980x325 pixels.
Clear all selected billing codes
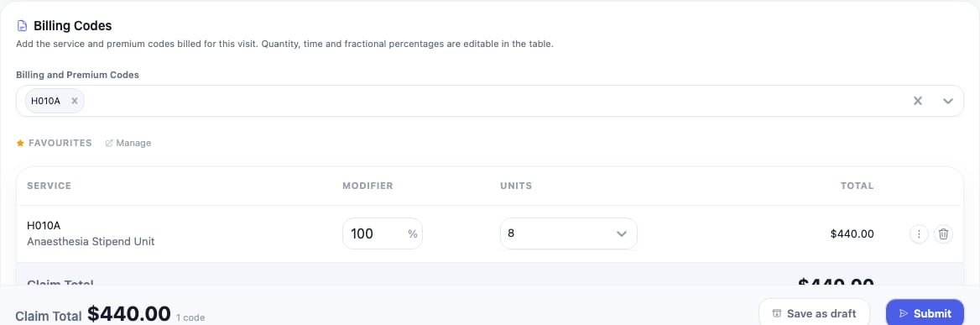pyautogui.click(x=918, y=101)
